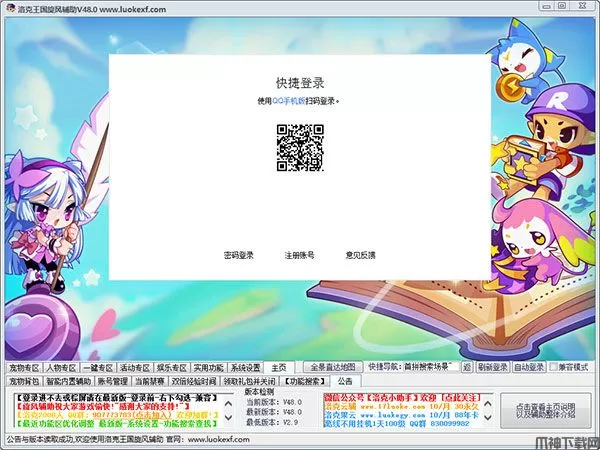Image resolution: width=600 pixels, height=450 pixels.
Task: Click the 密码登录 link
Action: point(239,255)
